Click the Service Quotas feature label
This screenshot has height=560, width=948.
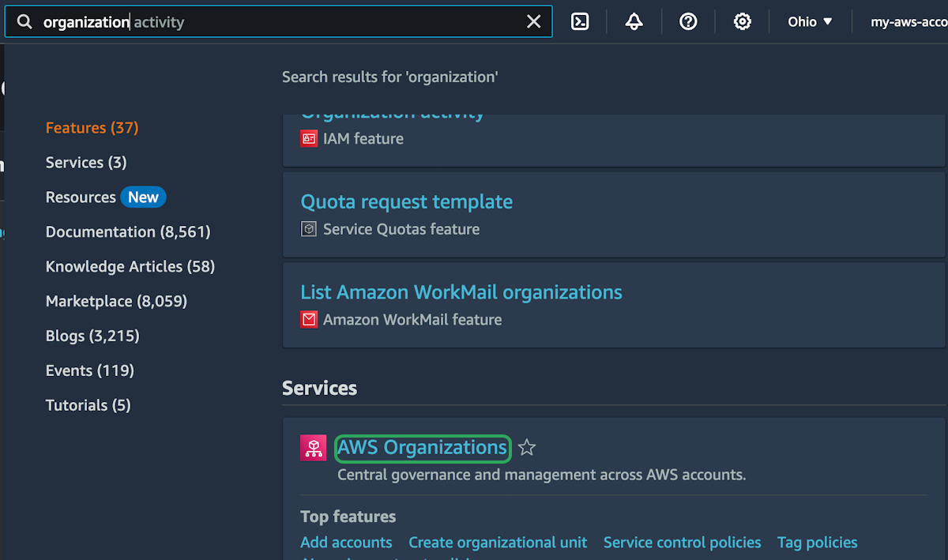(401, 229)
